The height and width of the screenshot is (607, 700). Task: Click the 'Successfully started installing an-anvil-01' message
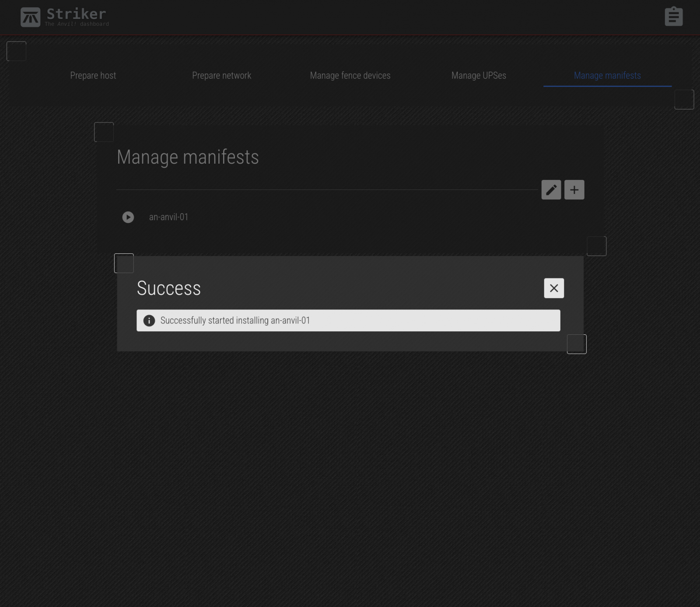[x=235, y=321]
